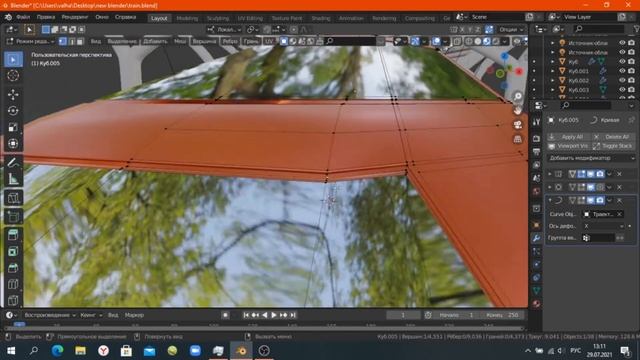
Task: Toggle camera view with camera icon
Action: [518, 125]
